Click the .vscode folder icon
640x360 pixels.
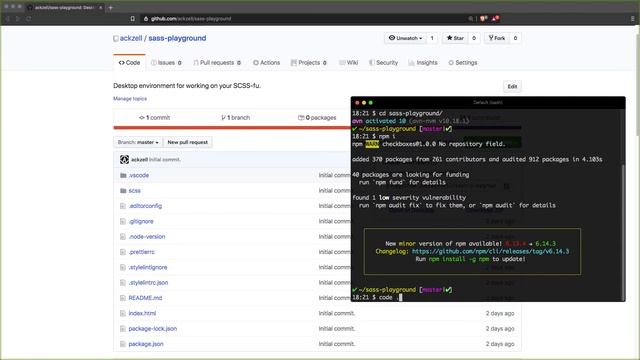pyautogui.click(x=123, y=175)
